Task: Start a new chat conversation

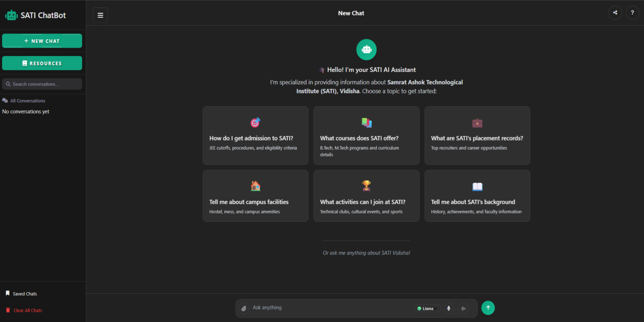Action: 42,41
